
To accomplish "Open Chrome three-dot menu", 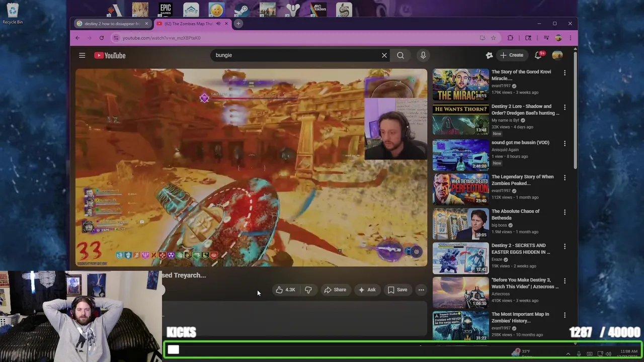I will point(570,38).
